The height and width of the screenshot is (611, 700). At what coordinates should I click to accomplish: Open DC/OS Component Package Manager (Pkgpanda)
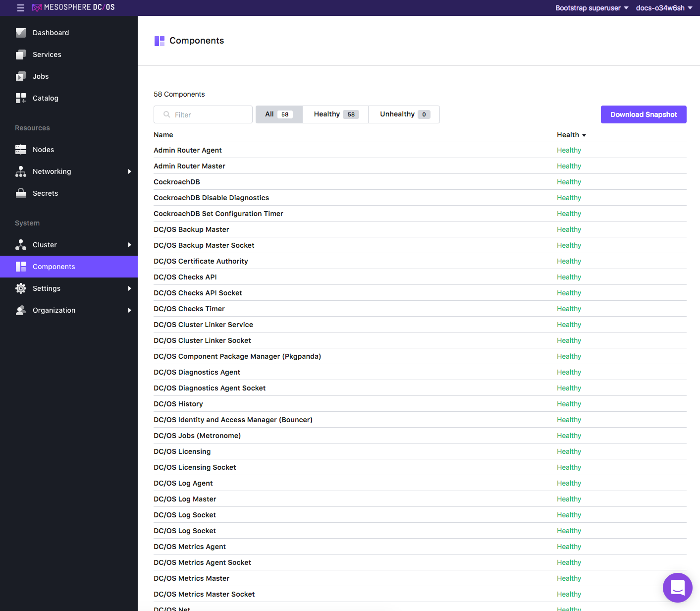(237, 356)
